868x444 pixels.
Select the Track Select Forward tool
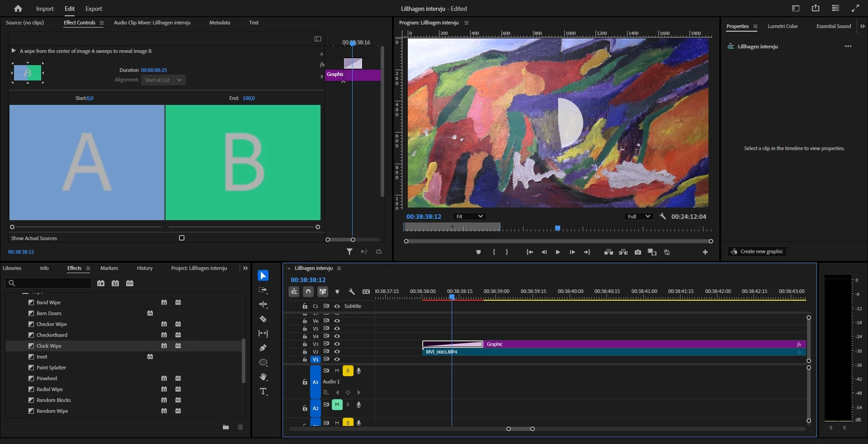pyautogui.click(x=263, y=290)
